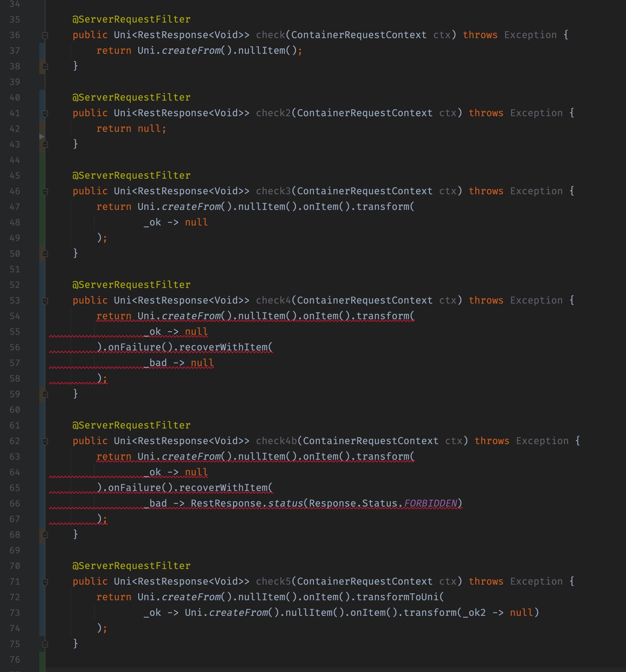Collapse the check method at line 36
This screenshot has width=626, height=672.
coord(45,35)
